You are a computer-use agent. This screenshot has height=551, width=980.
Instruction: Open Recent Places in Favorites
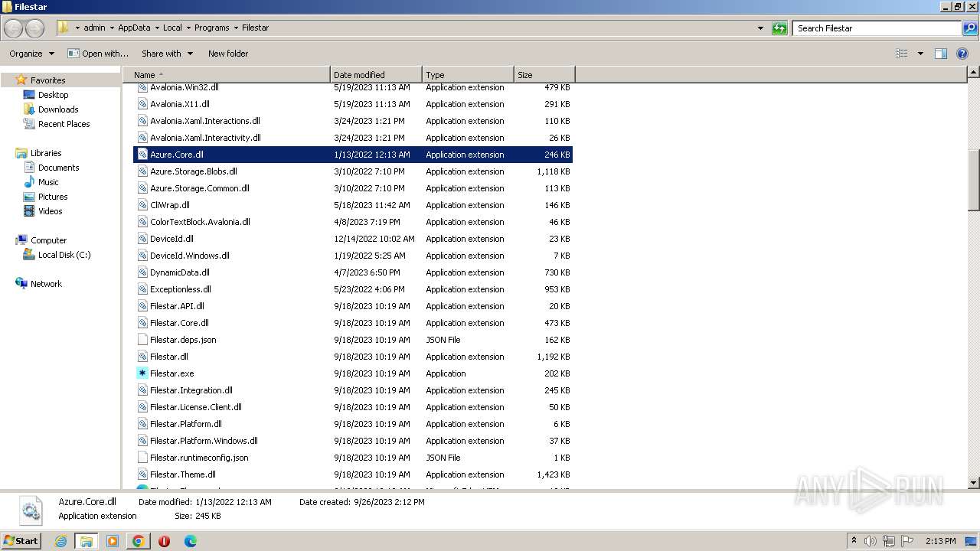click(64, 124)
